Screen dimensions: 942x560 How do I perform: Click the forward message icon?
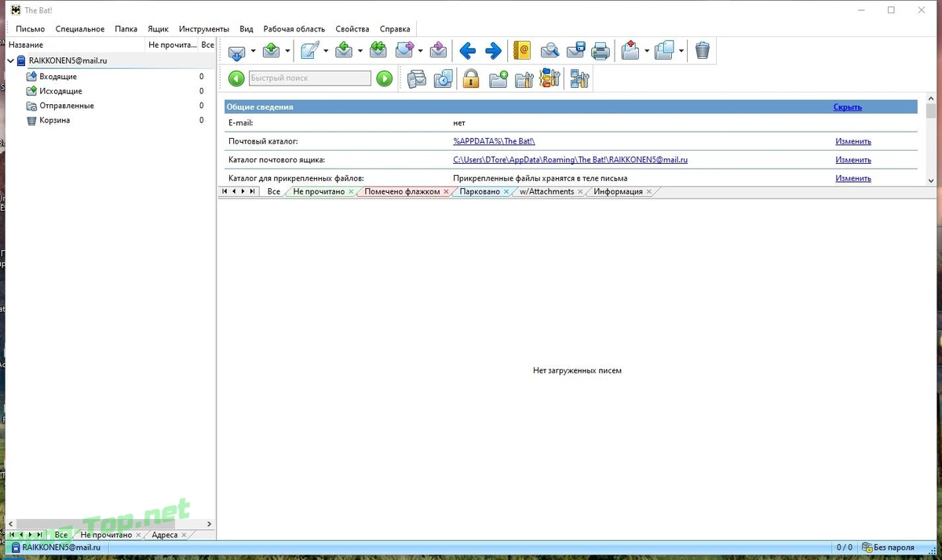coord(404,51)
